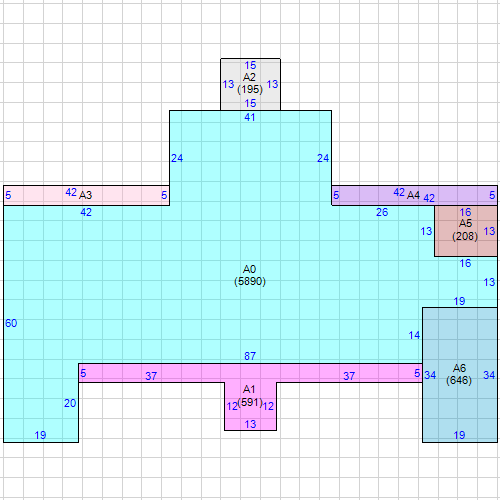This screenshot has width=500, height=500.
Task: Click the 13 dimension below A5 on the right edge
Action: pyautogui.click(x=489, y=282)
